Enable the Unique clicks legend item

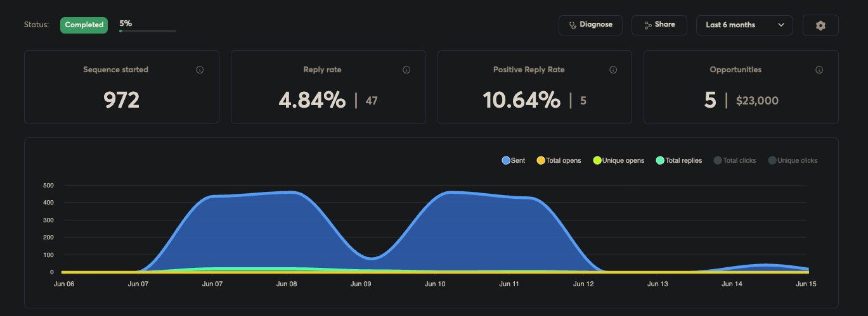793,161
